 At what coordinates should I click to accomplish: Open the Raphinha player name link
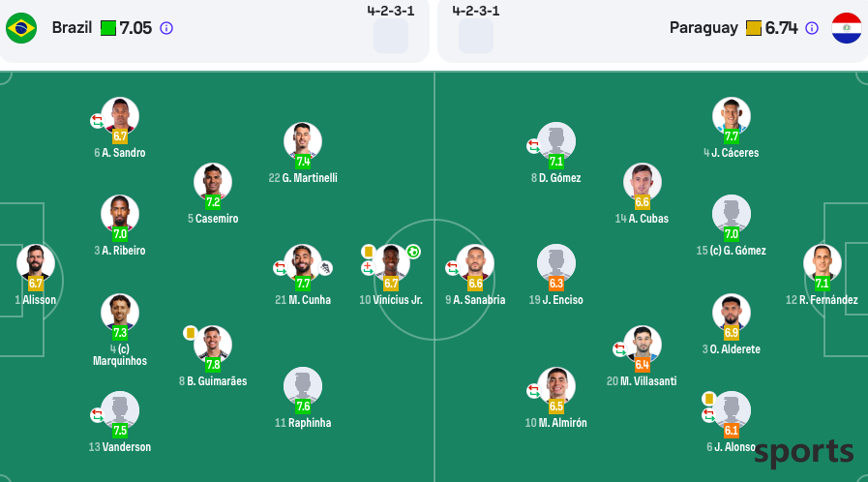pos(303,423)
